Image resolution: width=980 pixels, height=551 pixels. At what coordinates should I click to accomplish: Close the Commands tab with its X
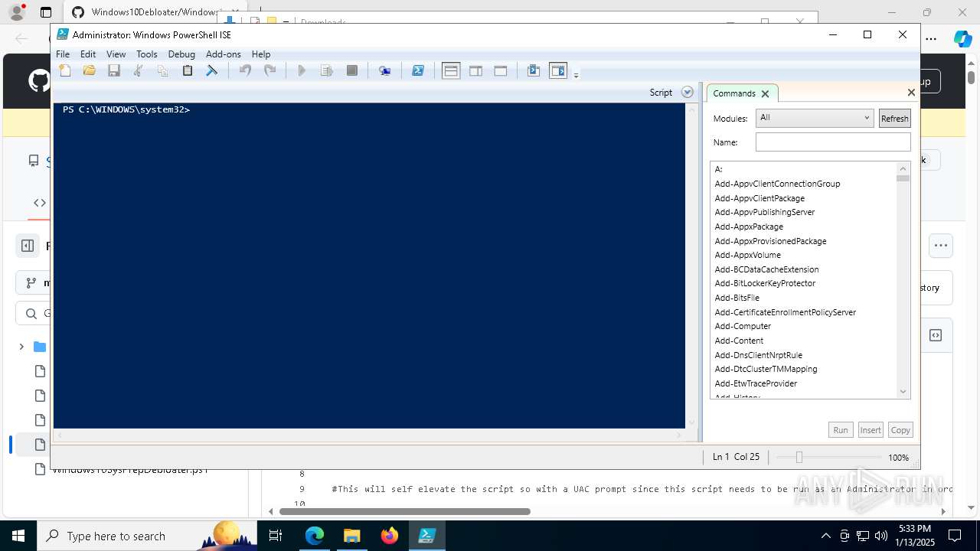pyautogui.click(x=765, y=93)
